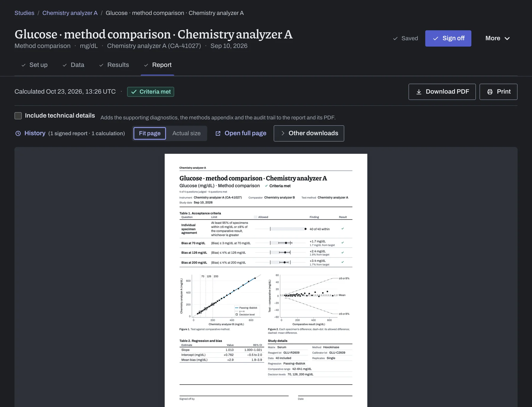Image resolution: width=532 pixels, height=407 pixels.
Task: Click the 'Sep 10, 2026' subtitle date
Action: click(x=229, y=46)
